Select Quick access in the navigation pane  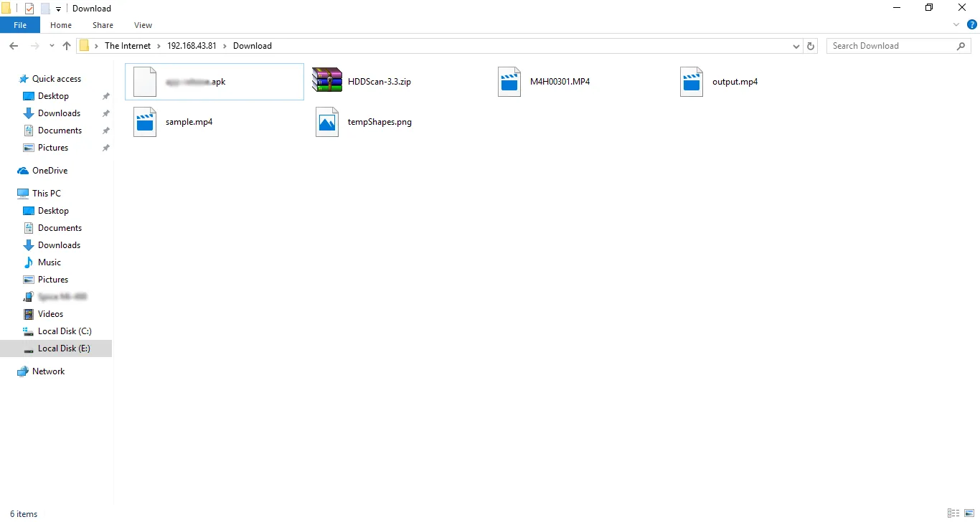[x=50, y=79]
